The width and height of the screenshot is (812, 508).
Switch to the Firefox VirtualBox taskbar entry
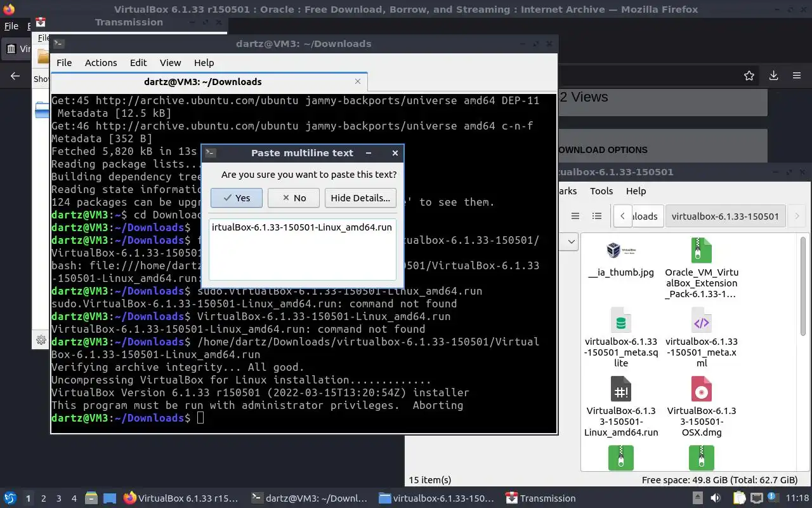pyautogui.click(x=181, y=498)
